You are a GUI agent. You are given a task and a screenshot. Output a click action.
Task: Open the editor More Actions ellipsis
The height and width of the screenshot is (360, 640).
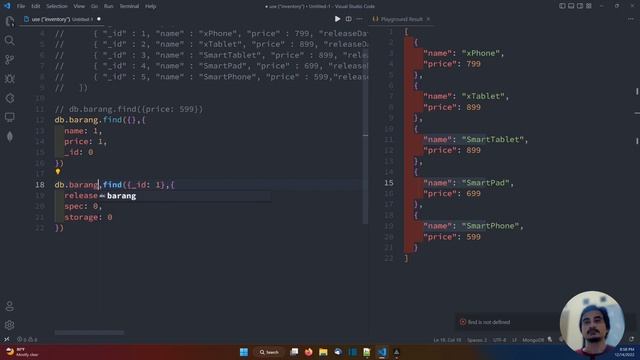(x=359, y=19)
